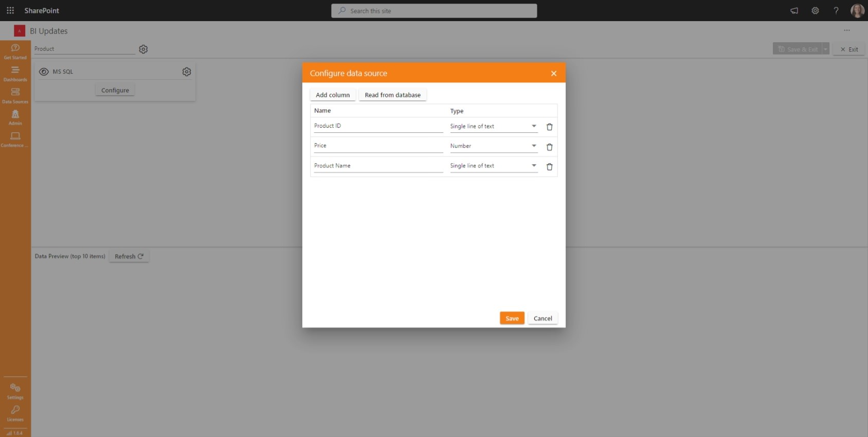Image resolution: width=868 pixels, height=437 pixels.
Task: Open the SharePoint app launcher
Action: pyautogui.click(x=10, y=10)
